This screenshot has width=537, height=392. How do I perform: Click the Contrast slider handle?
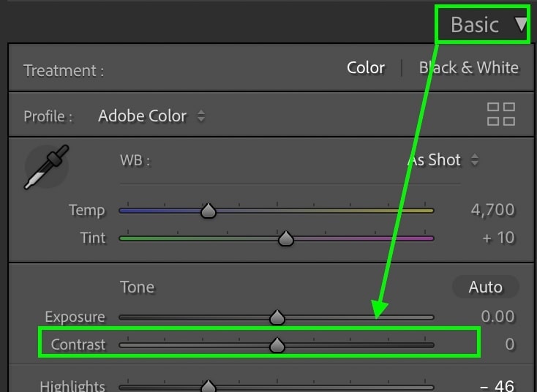tap(277, 345)
